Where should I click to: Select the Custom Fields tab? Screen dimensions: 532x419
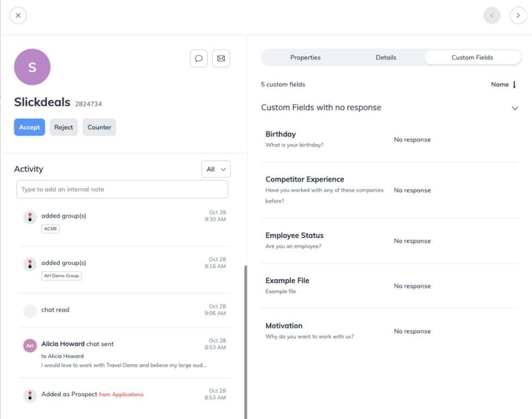473,58
